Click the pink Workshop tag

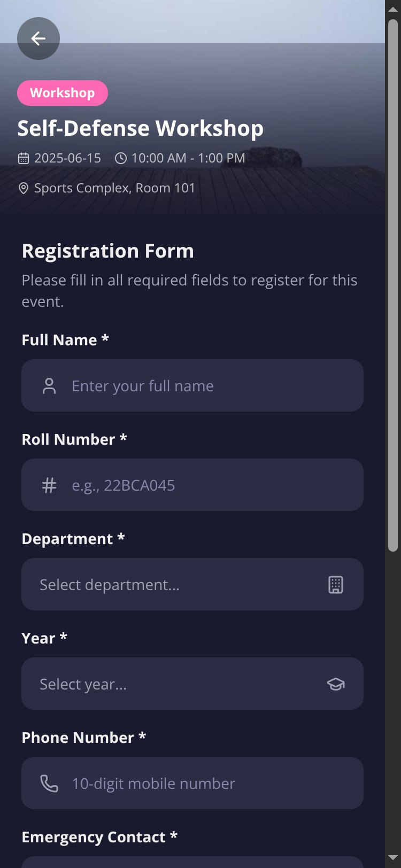coord(63,93)
